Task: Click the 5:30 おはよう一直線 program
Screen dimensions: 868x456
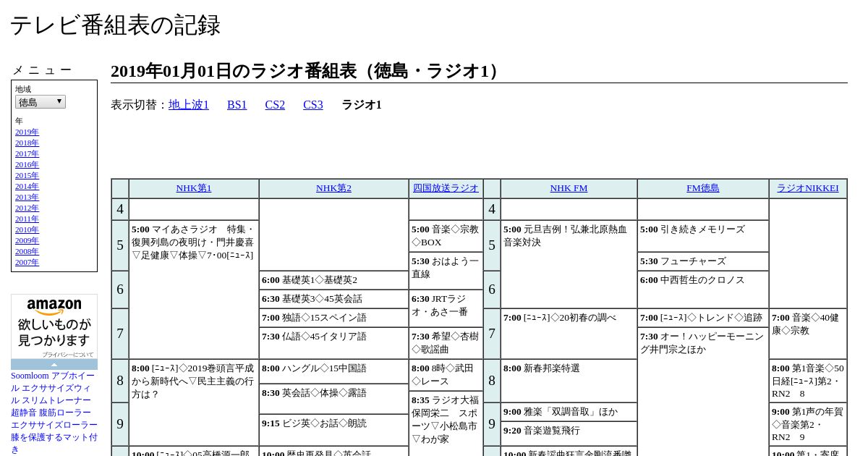Action: pos(446,271)
